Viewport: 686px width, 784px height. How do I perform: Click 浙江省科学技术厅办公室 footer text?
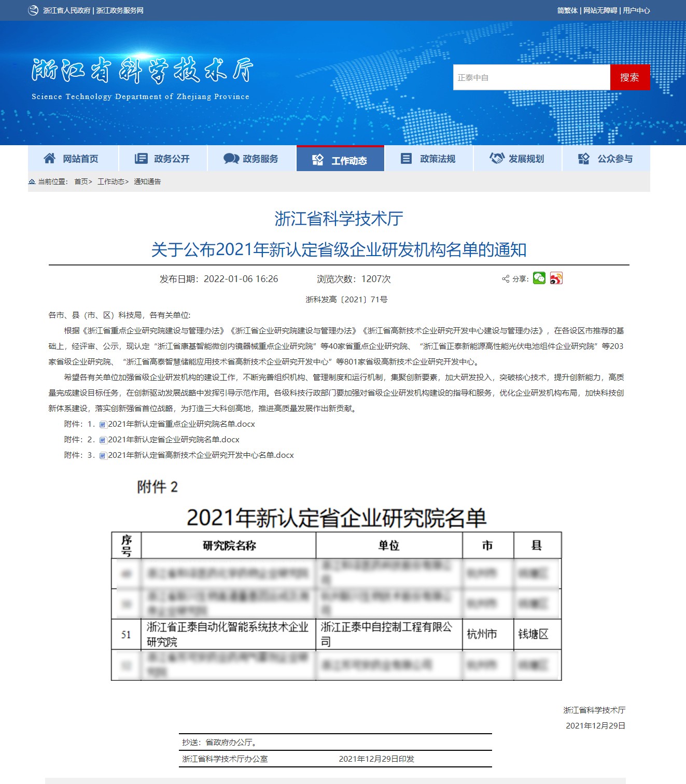(225, 759)
